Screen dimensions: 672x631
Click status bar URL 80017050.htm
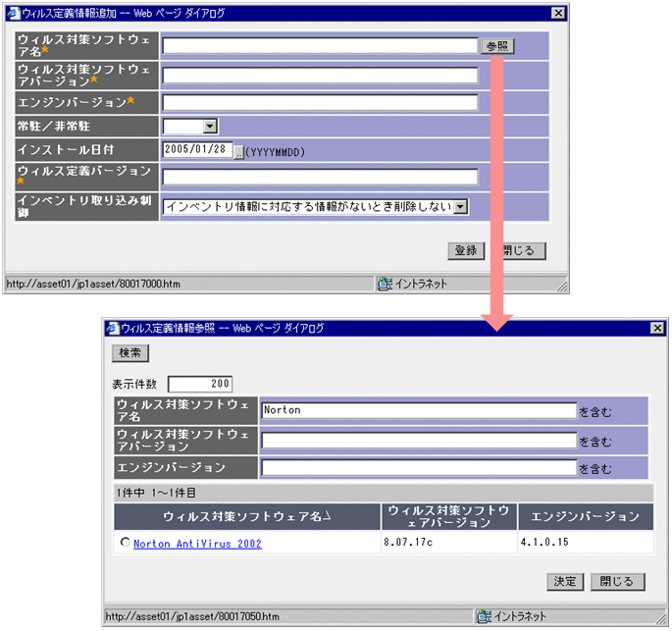tap(192, 616)
